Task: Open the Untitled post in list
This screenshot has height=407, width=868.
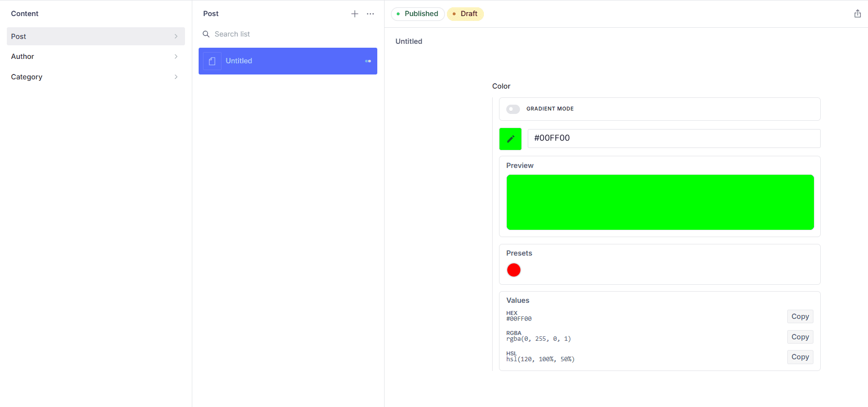Action: (x=288, y=61)
